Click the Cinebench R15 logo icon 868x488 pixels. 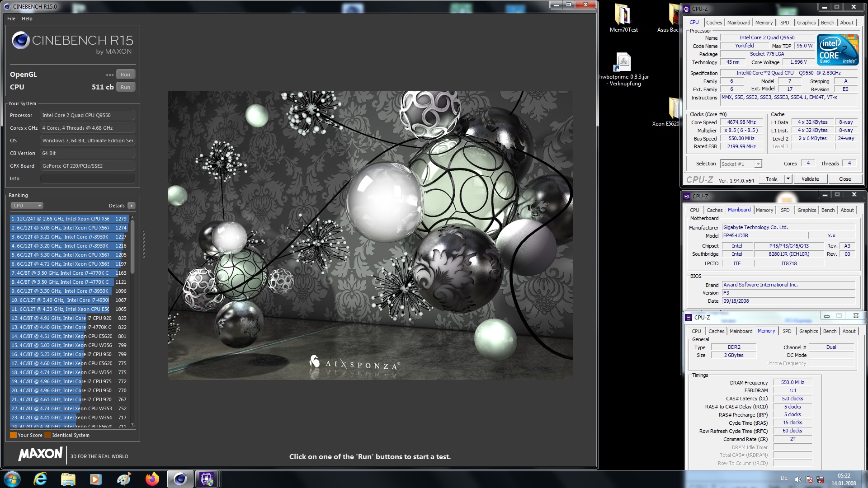21,41
